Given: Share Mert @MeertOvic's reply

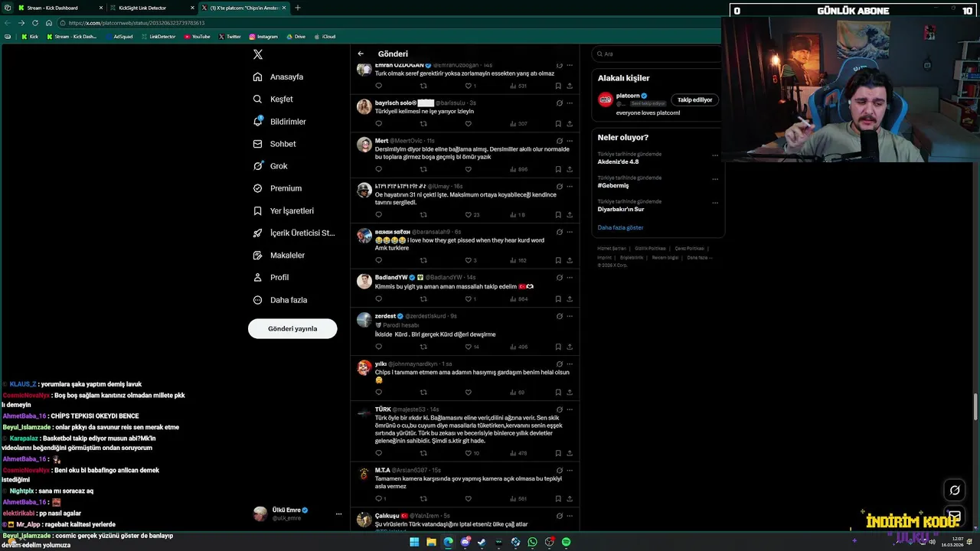Looking at the screenshot, I should click(570, 169).
